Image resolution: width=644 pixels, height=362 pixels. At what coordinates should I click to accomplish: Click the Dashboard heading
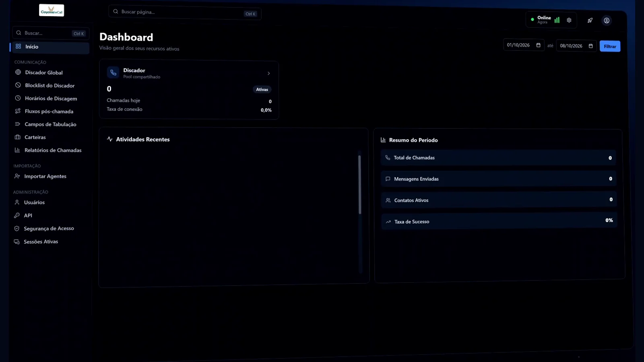click(x=126, y=37)
